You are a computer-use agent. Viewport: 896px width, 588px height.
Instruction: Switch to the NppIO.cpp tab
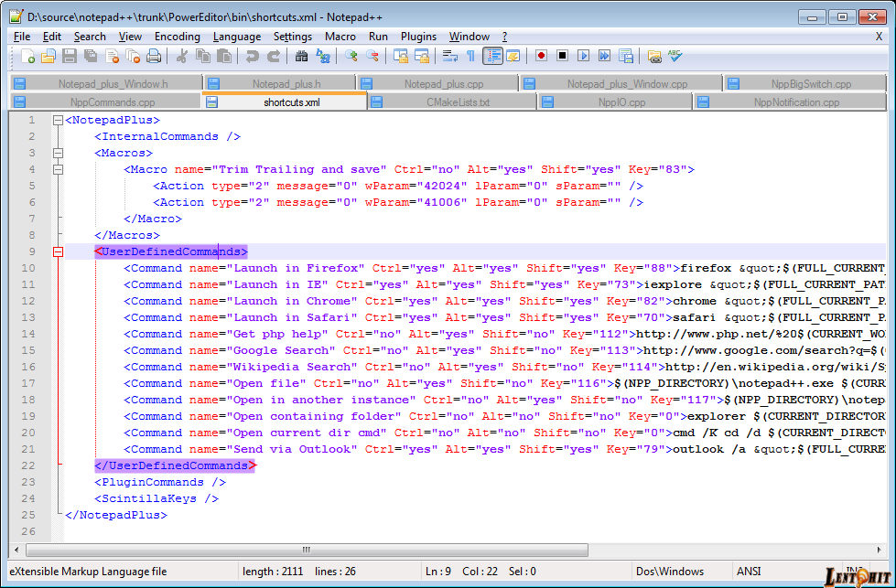point(615,102)
